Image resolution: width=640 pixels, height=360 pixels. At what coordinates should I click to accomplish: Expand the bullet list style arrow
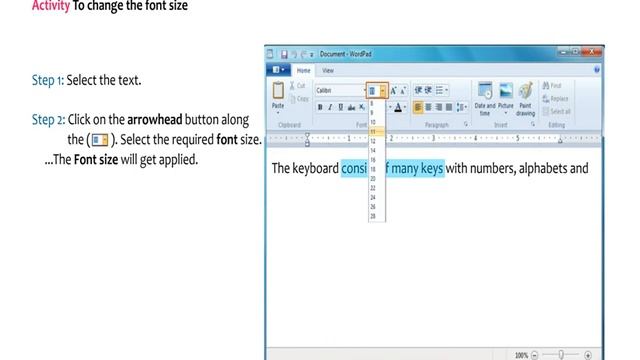[x=447, y=90]
